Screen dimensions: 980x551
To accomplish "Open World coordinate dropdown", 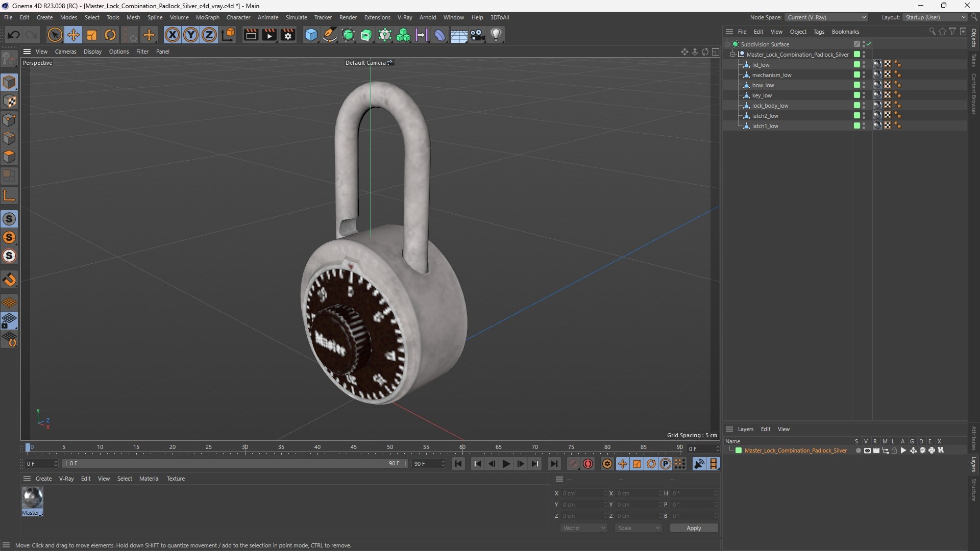I will tap(583, 528).
